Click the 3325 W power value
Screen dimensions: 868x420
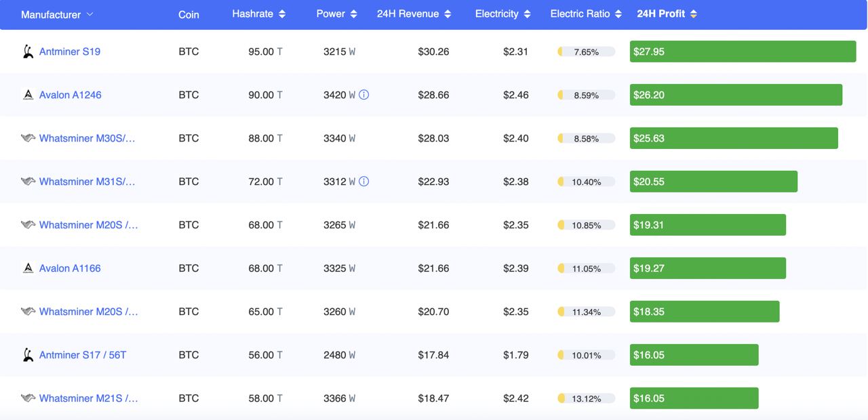coord(339,268)
